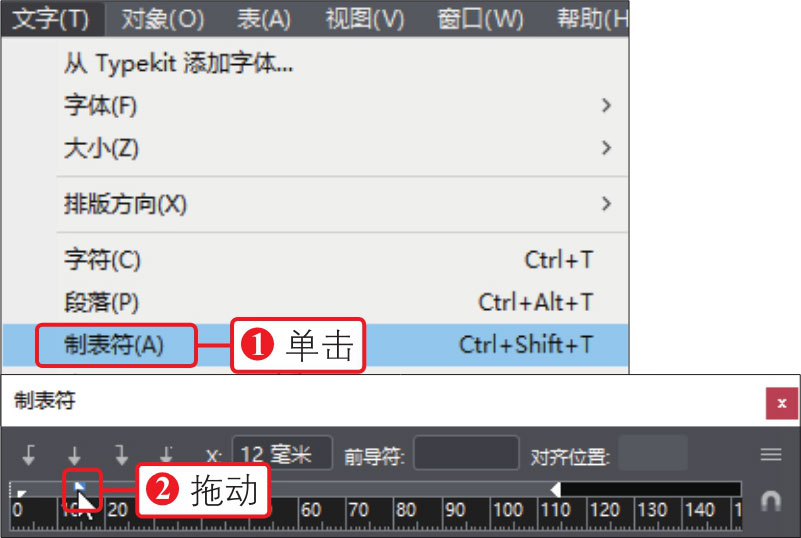The height and width of the screenshot is (538, 801).
Task: Select the decimal-aligned tab icon
Action: click(167, 455)
